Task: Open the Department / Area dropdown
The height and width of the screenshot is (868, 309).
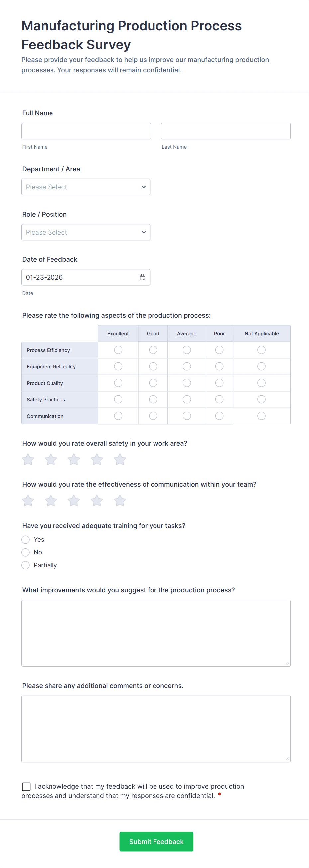Action: click(85, 187)
